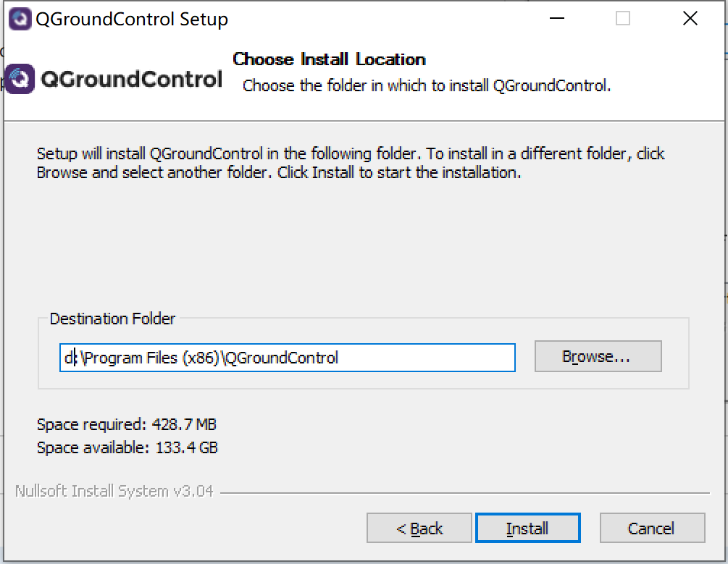The width and height of the screenshot is (728, 564).
Task: Click the "QGroundControl Setup" title bar text
Action: (x=132, y=20)
